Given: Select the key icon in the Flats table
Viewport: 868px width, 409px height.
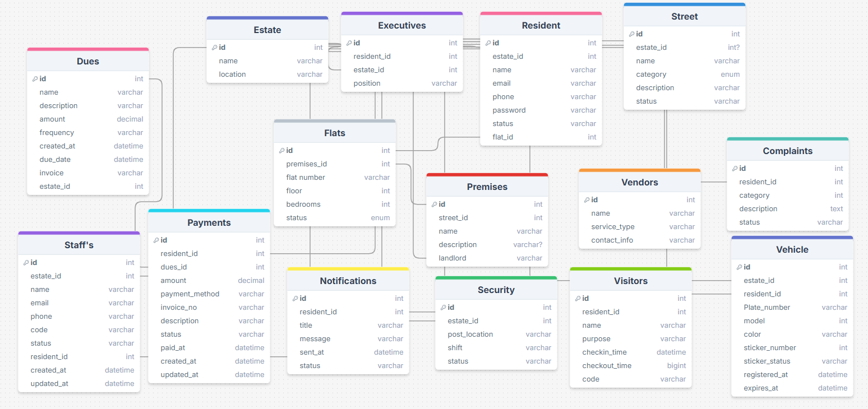Looking at the screenshot, I should tap(281, 151).
